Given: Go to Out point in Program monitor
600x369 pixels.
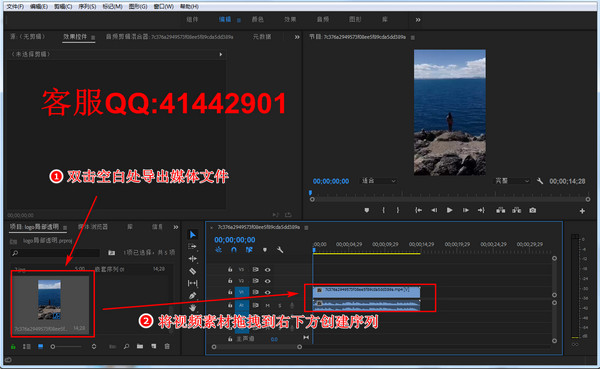Looking at the screenshot, I should click(481, 210).
